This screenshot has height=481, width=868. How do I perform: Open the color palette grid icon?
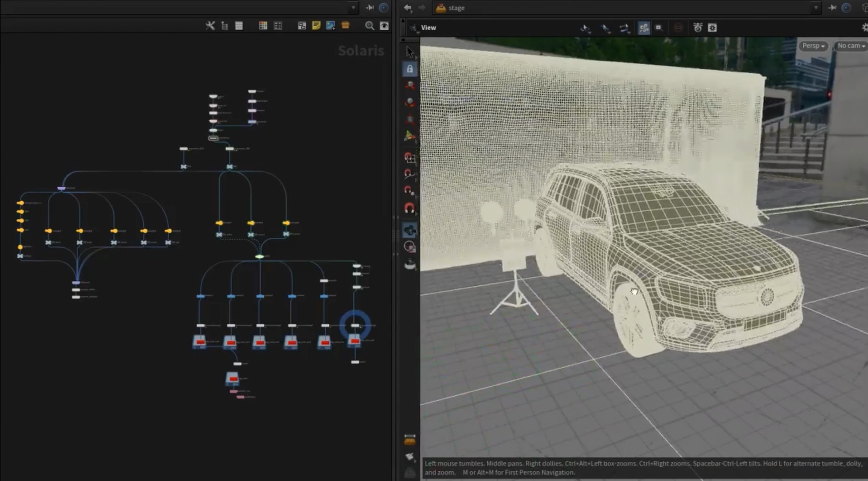[263, 26]
